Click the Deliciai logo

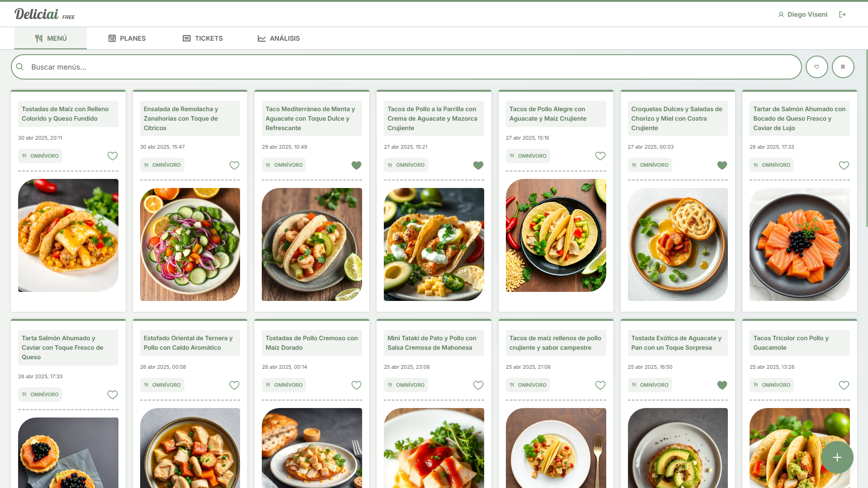[37, 14]
